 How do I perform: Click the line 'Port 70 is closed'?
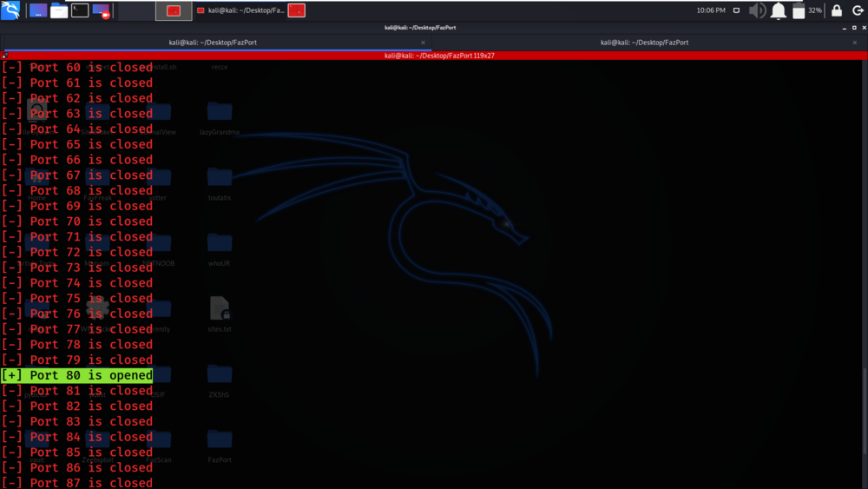tap(77, 221)
